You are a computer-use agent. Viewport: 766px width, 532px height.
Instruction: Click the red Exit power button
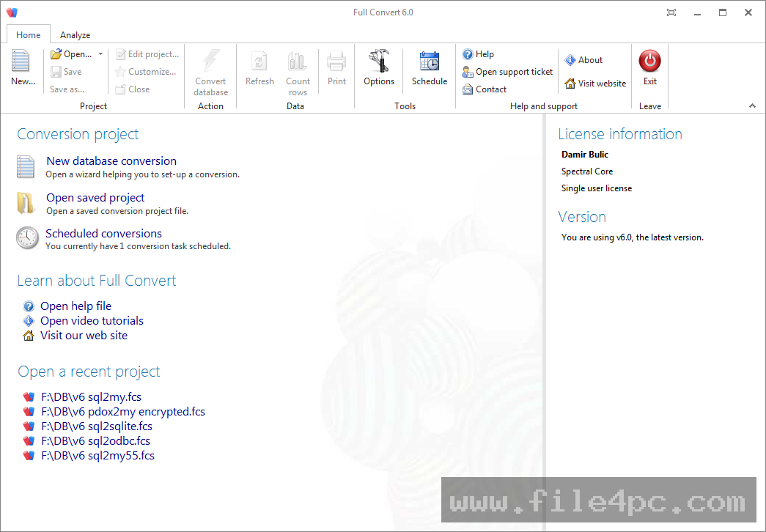click(x=649, y=61)
